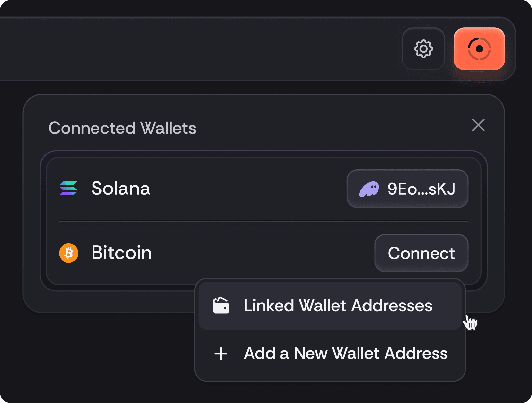Select Linked Wallet Addresses menu item
532x403 pixels.
point(337,306)
